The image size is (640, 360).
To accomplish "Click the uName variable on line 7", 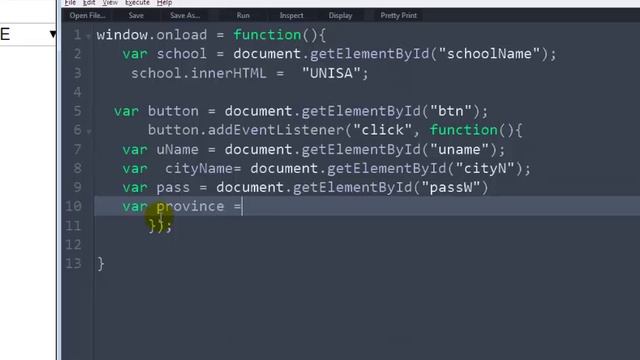I will (x=177, y=149).
